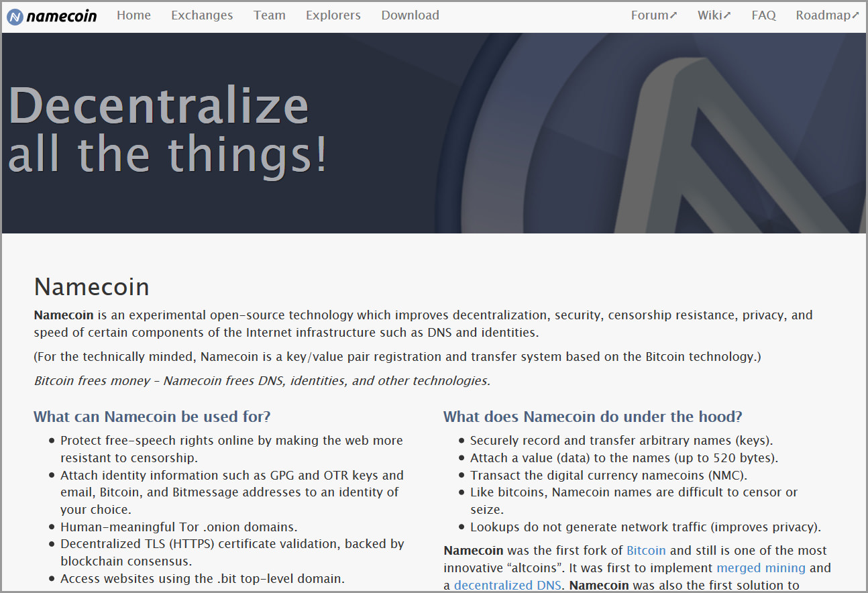Click 'What can Namecoin be used for?' heading
This screenshot has height=593, width=868.
(x=152, y=417)
